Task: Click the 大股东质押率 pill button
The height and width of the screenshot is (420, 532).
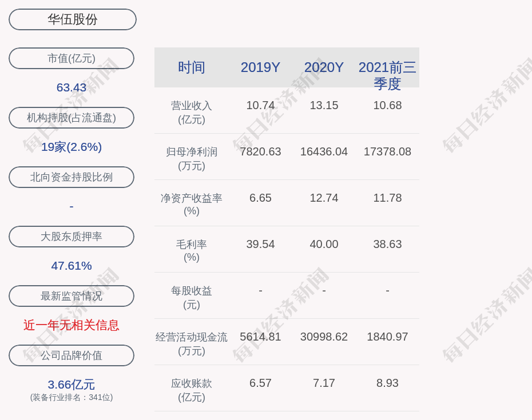Action: 72,237
